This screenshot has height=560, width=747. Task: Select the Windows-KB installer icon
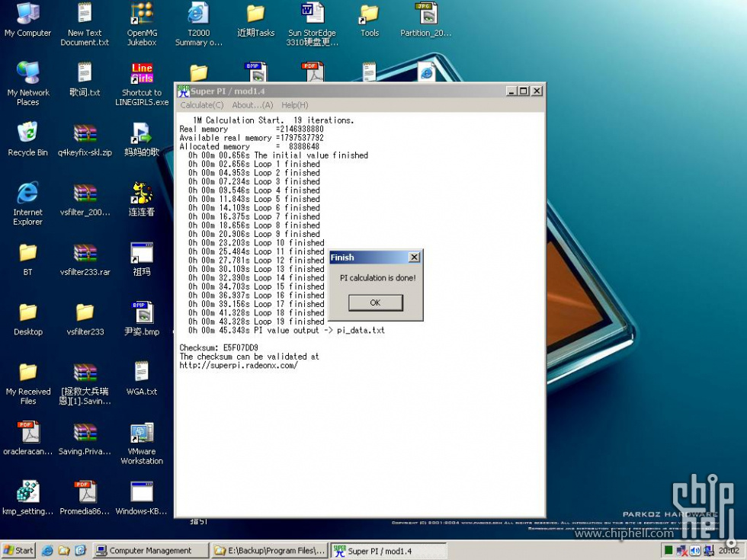(x=142, y=498)
